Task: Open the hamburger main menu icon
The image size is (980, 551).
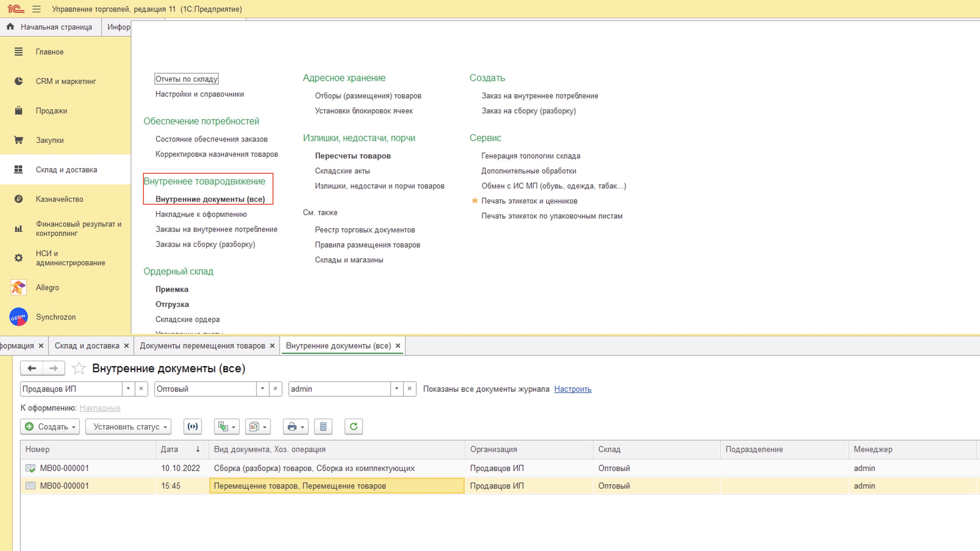Action: 37,9
